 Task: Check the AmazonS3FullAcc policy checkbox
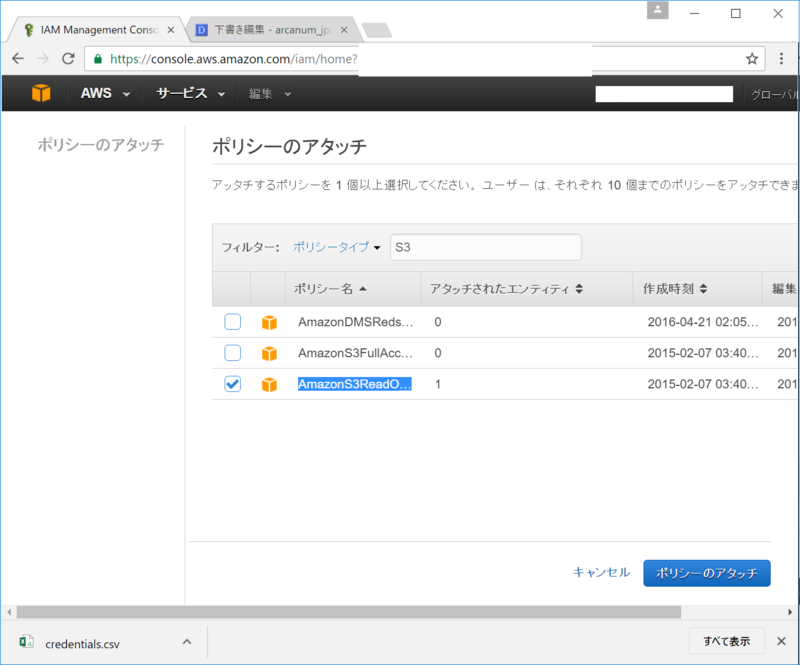(x=232, y=353)
